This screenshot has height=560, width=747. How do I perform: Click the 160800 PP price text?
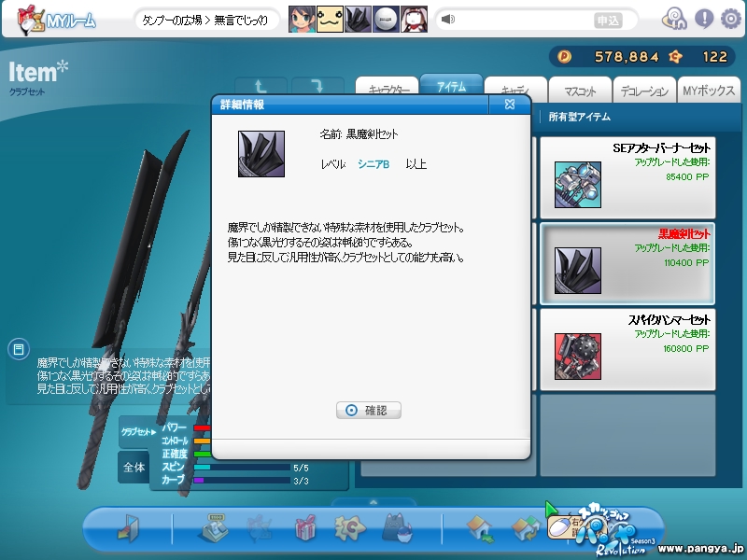(686, 348)
